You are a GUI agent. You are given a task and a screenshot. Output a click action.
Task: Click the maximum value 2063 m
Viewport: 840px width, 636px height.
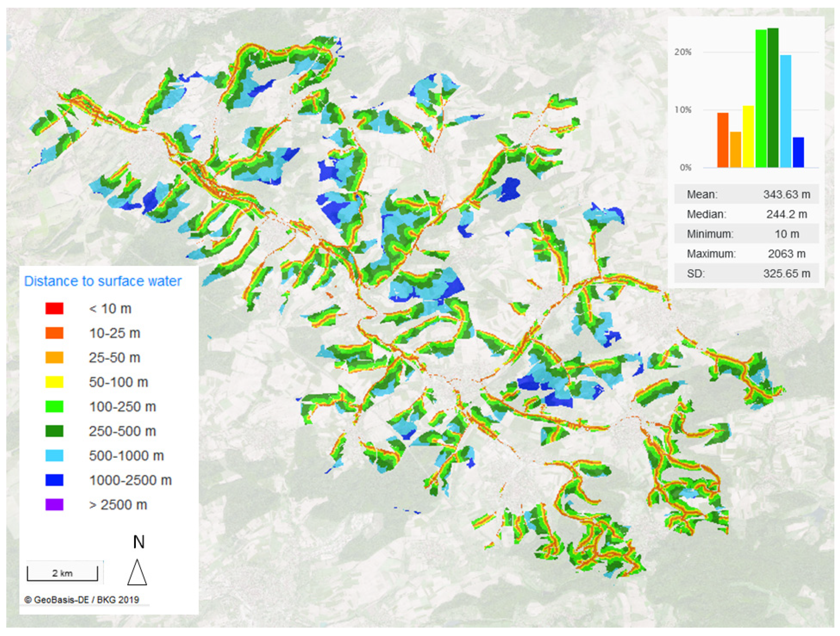pos(787,254)
